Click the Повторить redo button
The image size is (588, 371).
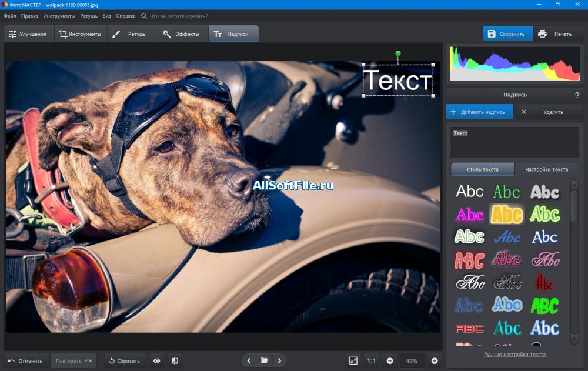coord(73,361)
